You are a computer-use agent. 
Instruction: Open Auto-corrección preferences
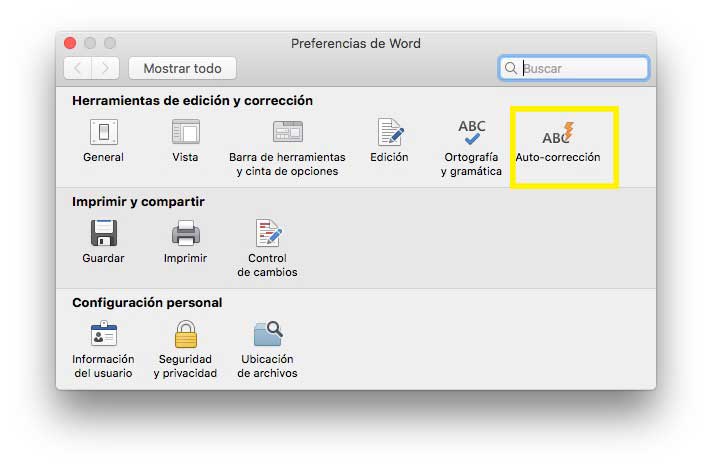pos(558,142)
